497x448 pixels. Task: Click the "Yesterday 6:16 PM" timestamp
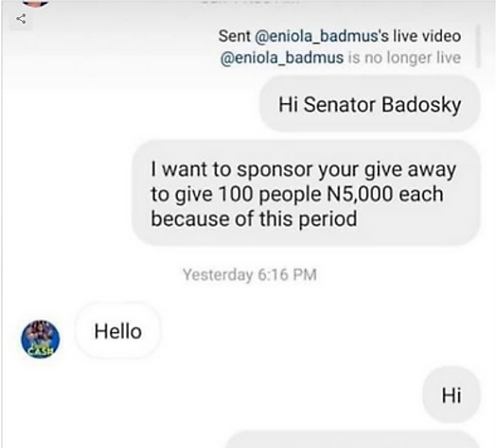(250, 274)
